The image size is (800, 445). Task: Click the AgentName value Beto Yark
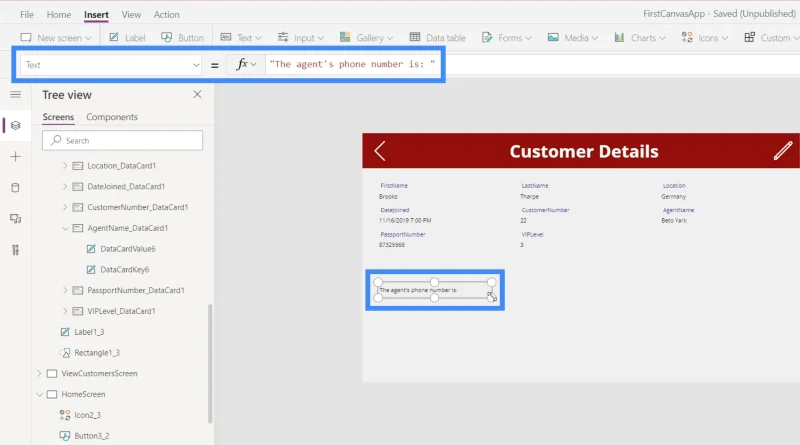pos(674,220)
